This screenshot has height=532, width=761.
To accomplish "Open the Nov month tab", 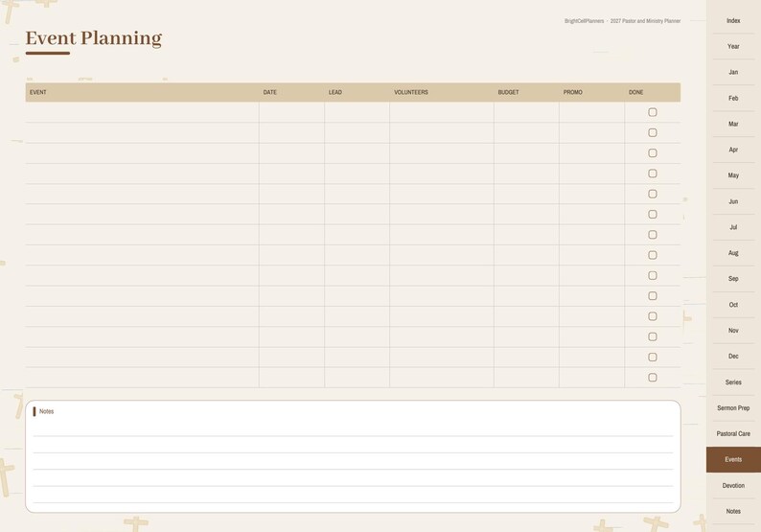I will click(733, 330).
